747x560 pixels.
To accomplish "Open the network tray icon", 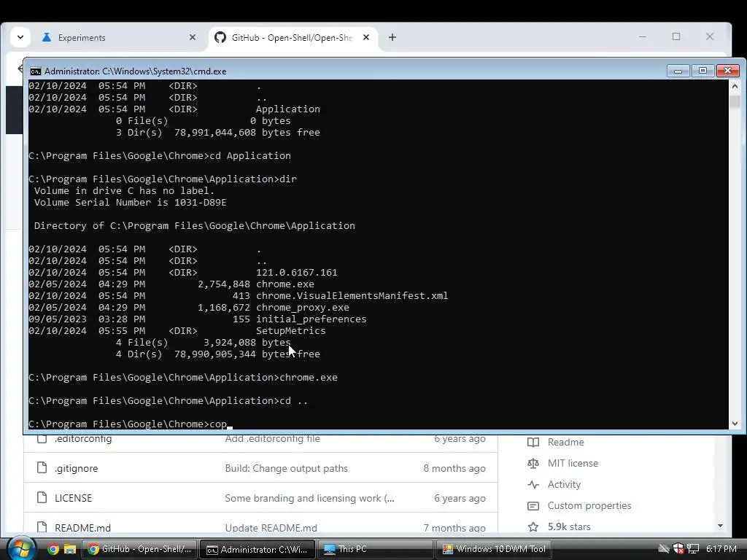I will pos(693,549).
